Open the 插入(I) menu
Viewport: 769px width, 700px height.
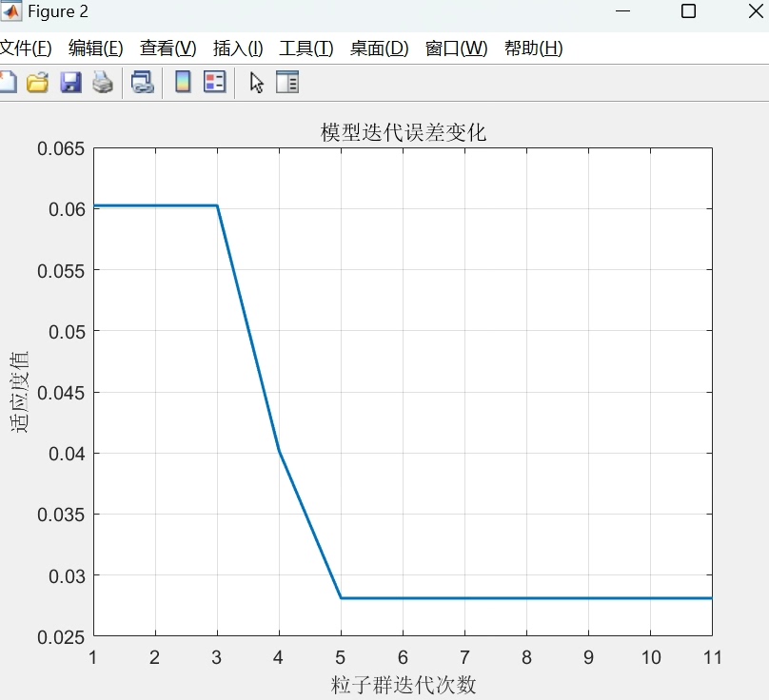coord(237,49)
